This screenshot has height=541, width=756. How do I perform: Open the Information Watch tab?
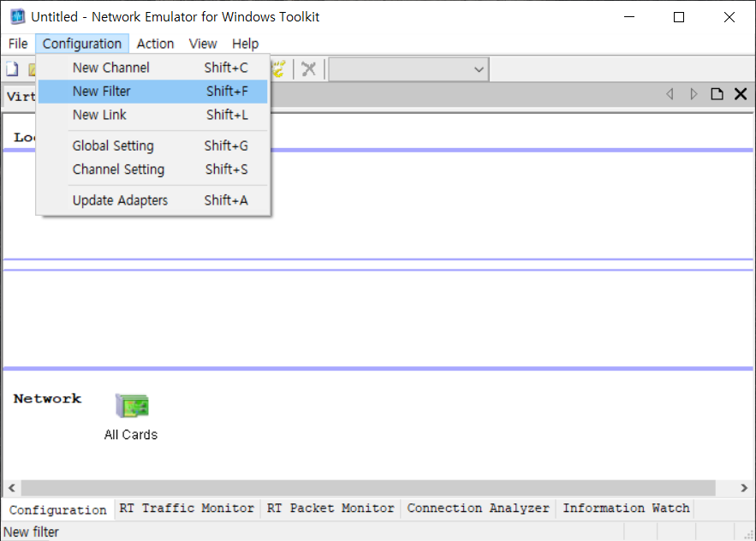(x=626, y=508)
